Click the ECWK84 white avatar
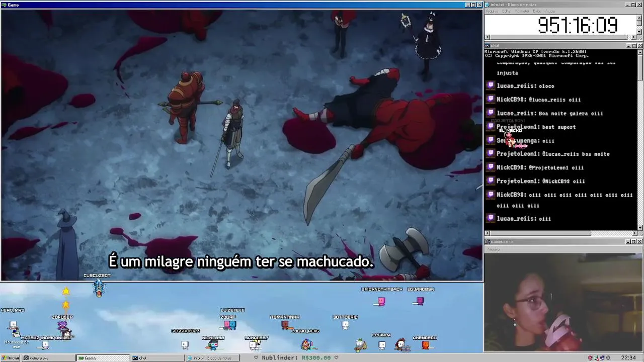The image size is (644, 362). 382,345
